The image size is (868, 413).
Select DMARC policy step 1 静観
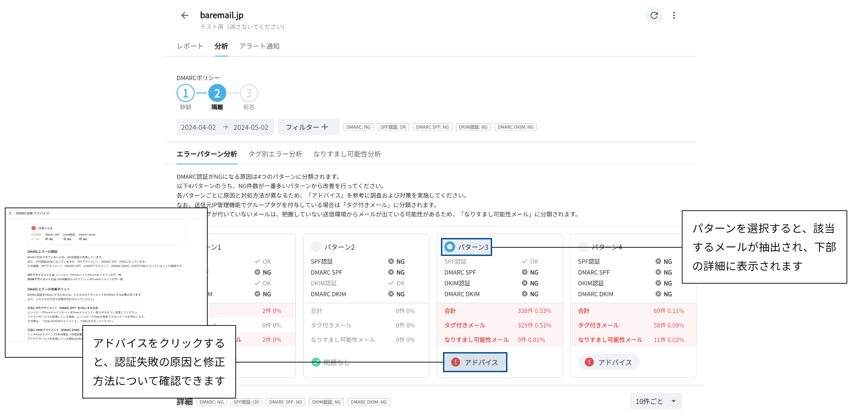(x=186, y=93)
